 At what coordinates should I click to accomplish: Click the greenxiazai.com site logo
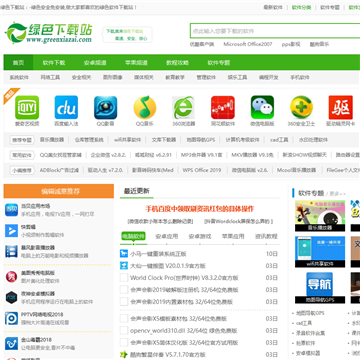(x=48, y=33)
